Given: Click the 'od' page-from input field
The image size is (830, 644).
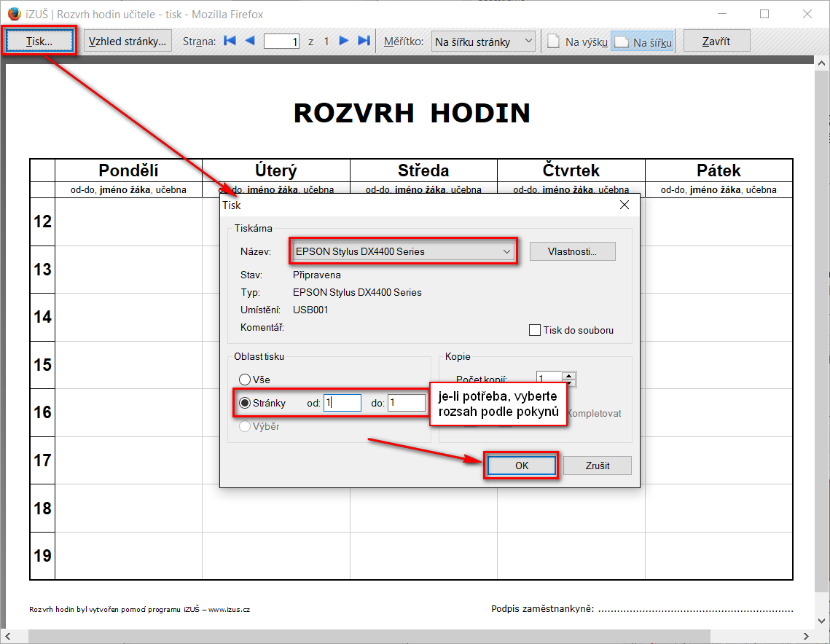Looking at the screenshot, I should coord(342,403).
